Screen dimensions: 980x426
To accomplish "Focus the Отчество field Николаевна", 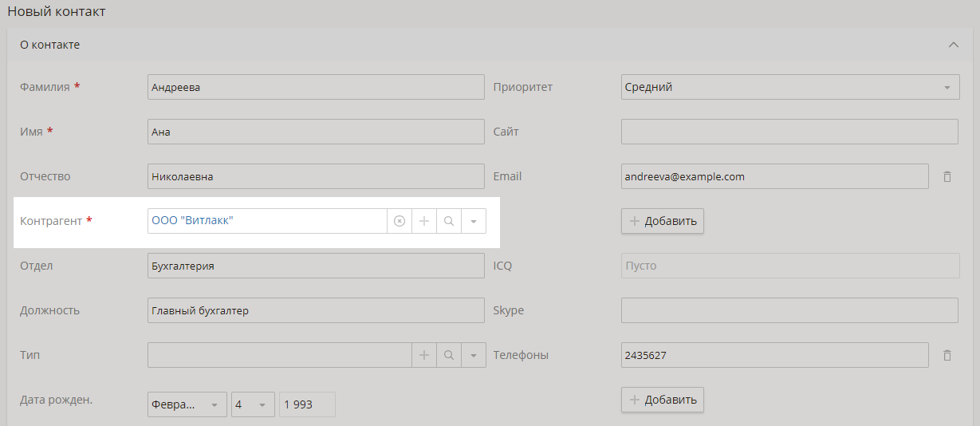I will 316,176.
